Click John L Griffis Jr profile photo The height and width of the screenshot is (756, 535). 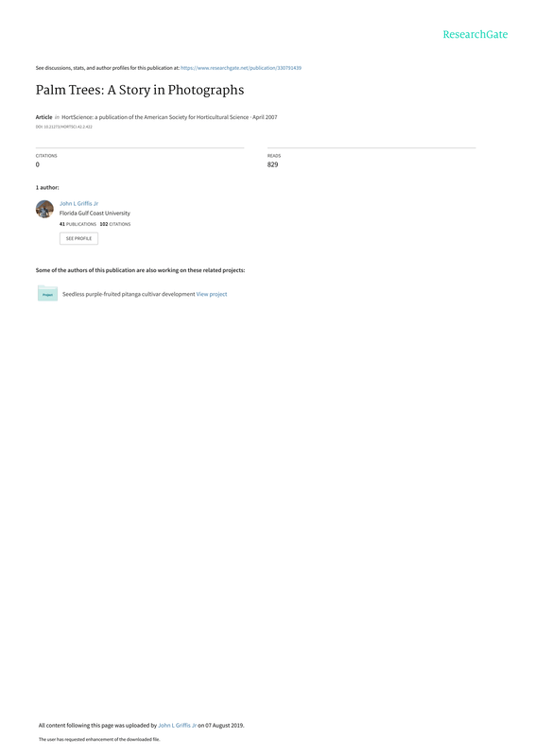coord(44,209)
